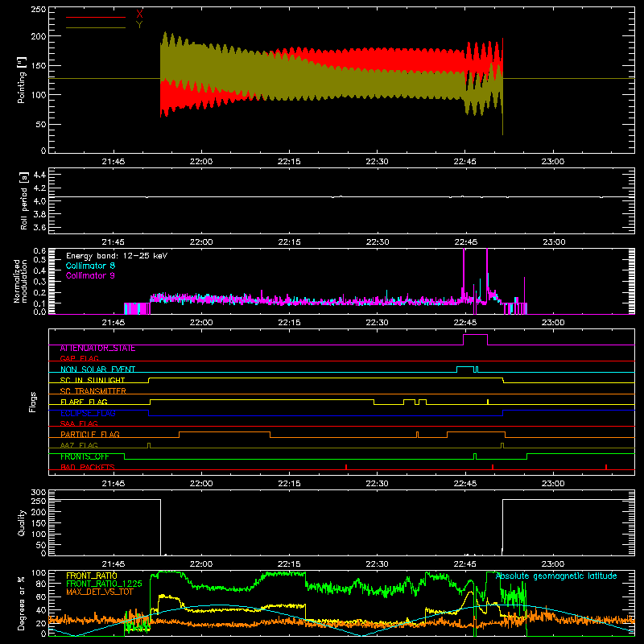Click the '3.6' tick on Roll period axis
Screen dimensions: 644x644
(39, 227)
